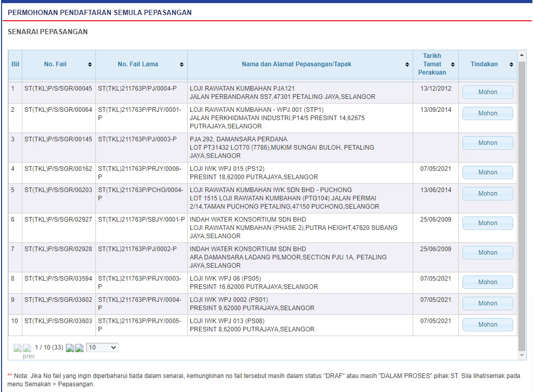Image resolution: width=534 pixels, height=392 pixels.
Task: Click old file ST(TKL)211763P/PJ/0003-P
Action: click(137, 139)
